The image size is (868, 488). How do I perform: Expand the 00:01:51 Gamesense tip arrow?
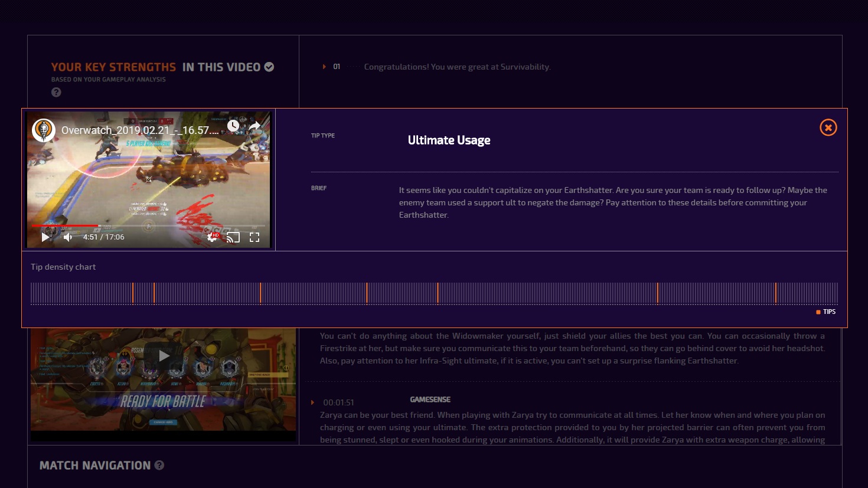coord(312,402)
